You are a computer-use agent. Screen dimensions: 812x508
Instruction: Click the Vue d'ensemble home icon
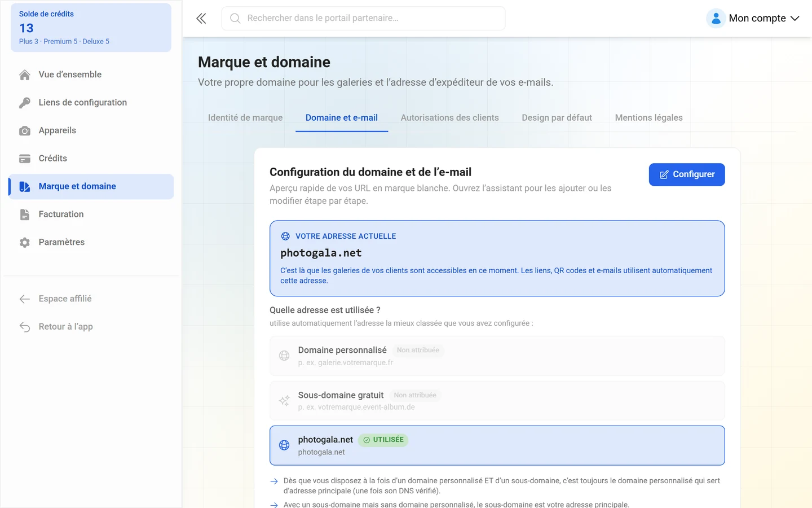[x=25, y=75]
